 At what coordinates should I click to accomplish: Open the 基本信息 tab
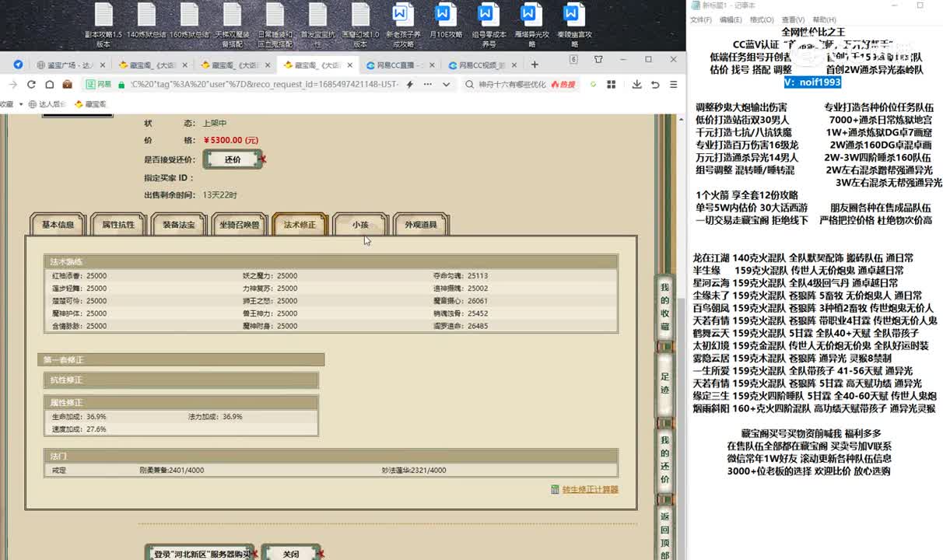click(58, 225)
